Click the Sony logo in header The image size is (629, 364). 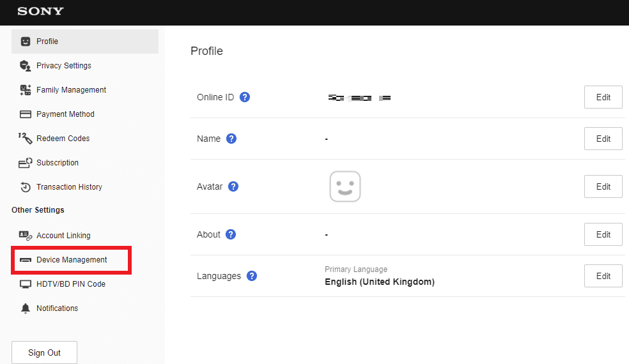tap(40, 11)
